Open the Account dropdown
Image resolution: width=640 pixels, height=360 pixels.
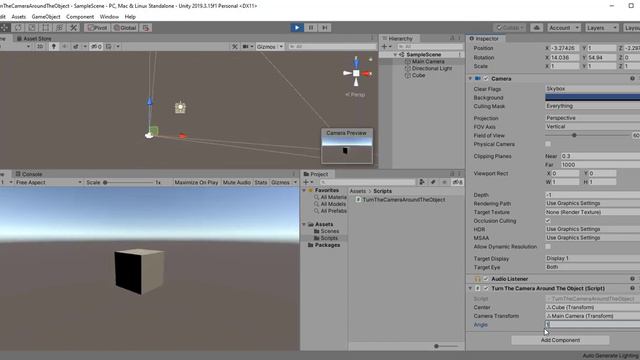point(564,28)
